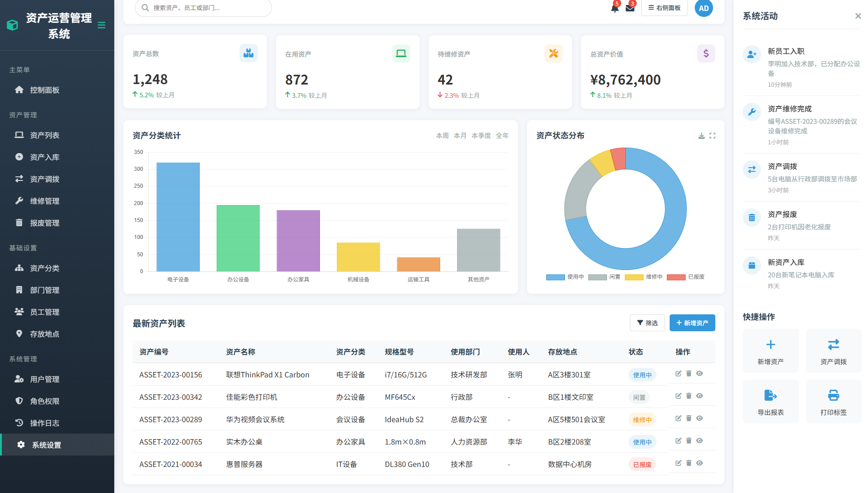Open 维修管理 in the sidebar
This screenshot has width=868, height=493.
[x=44, y=201]
